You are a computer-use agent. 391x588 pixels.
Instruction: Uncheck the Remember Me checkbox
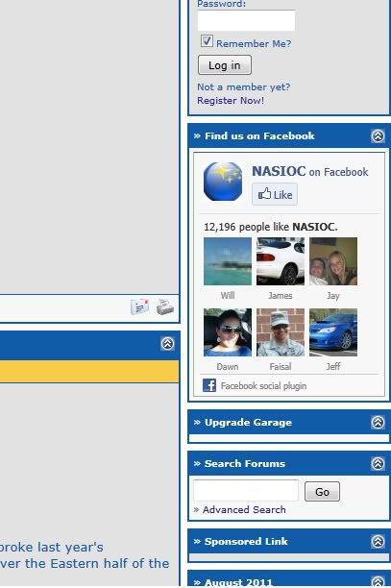pyautogui.click(x=207, y=41)
